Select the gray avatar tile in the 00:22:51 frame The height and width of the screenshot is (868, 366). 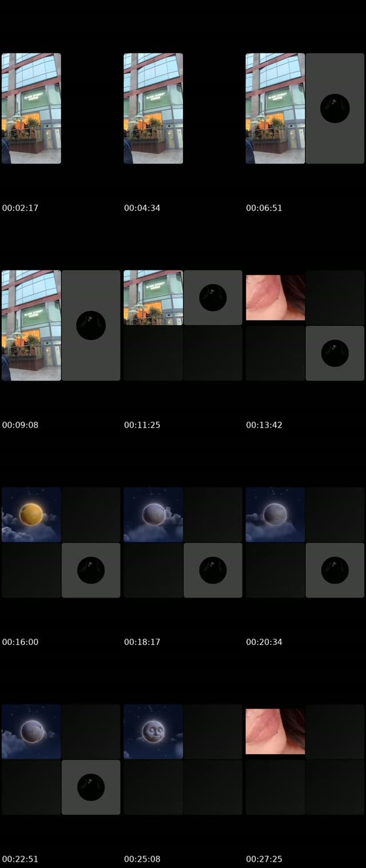tap(91, 787)
